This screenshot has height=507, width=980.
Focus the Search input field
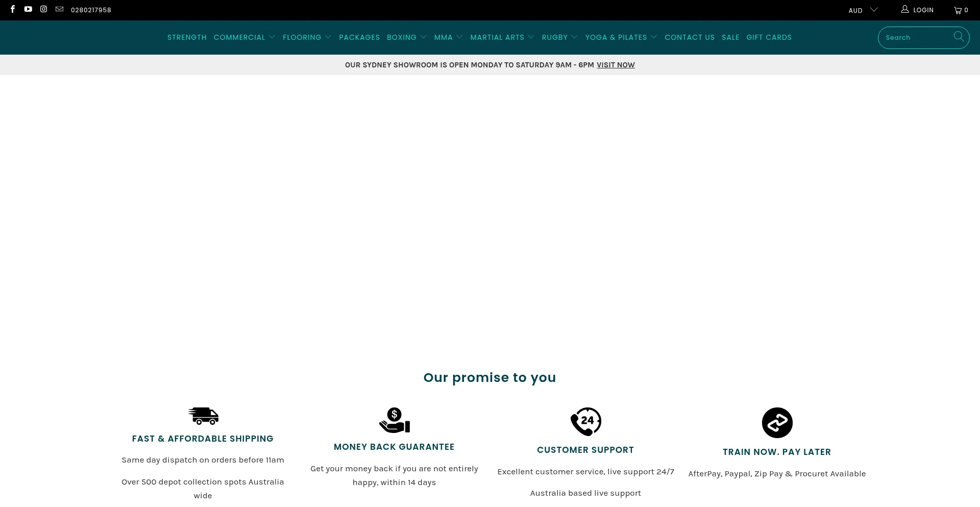click(x=917, y=38)
